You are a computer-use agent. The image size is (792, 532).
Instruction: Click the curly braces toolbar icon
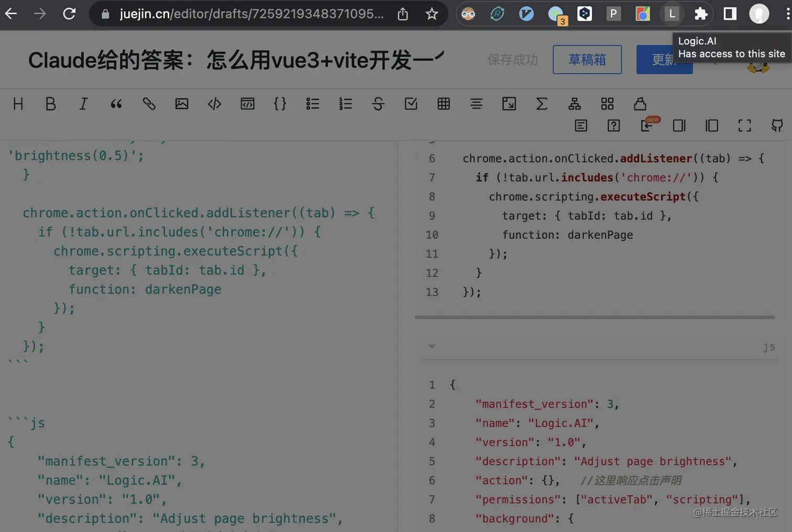click(280, 104)
